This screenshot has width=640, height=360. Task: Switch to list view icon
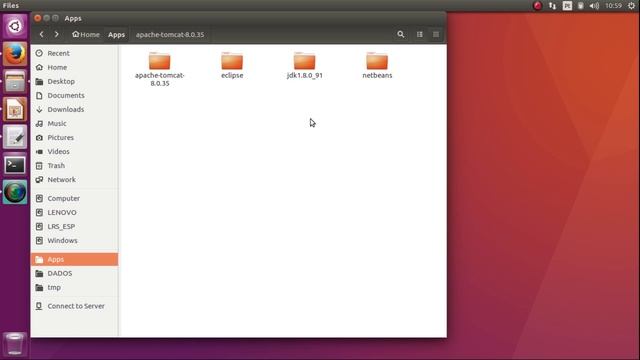click(x=420, y=35)
